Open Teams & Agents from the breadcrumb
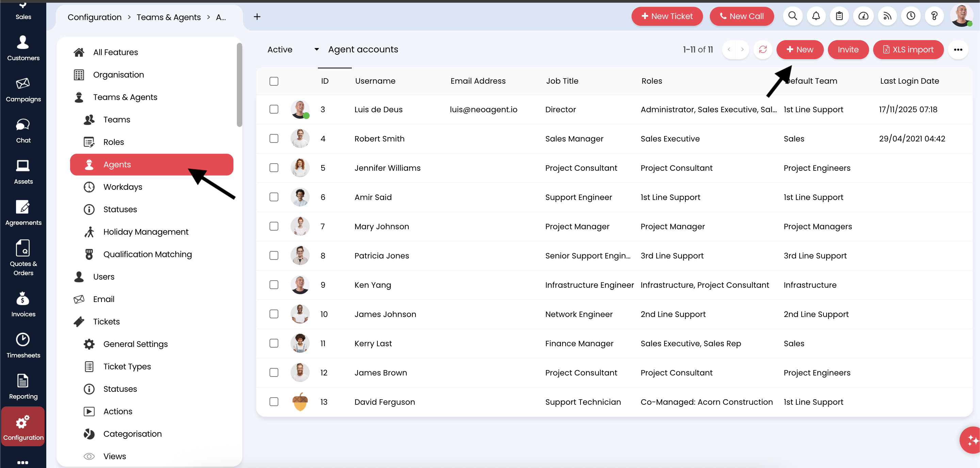Screen dimensions: 980x468 click(x=168, y=17)
